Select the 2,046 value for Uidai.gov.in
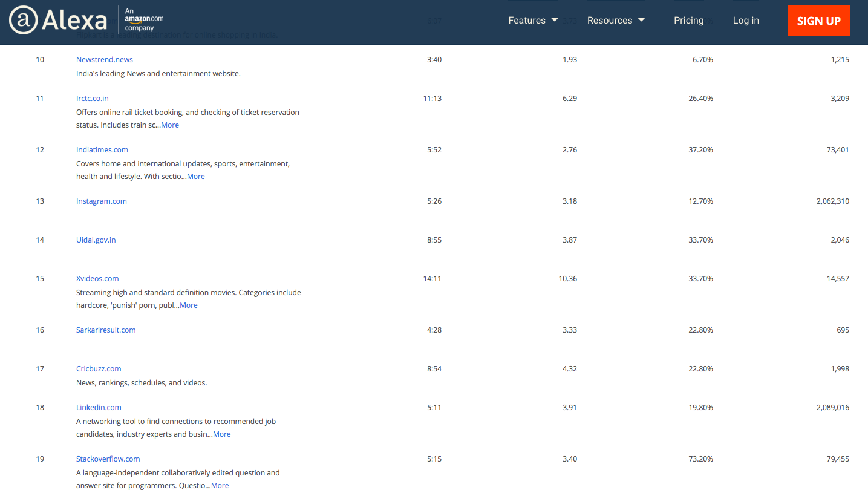Image resolution: width=868 pixels, height=493 pixels. pyautogui.click(x=840, y=240)
